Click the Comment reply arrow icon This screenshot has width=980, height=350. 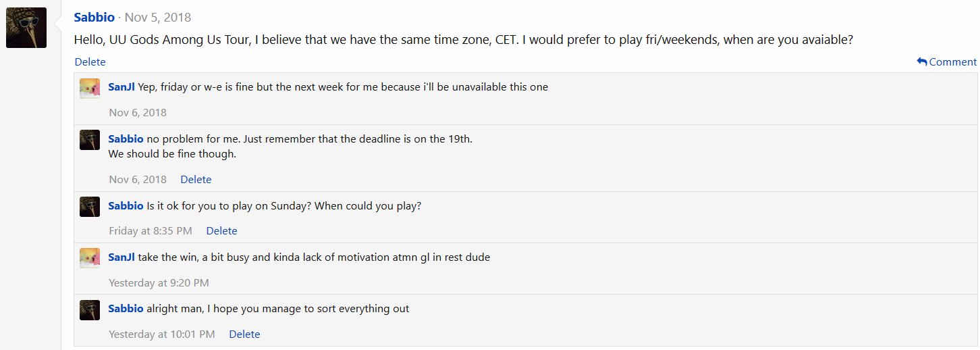[922, 61]
